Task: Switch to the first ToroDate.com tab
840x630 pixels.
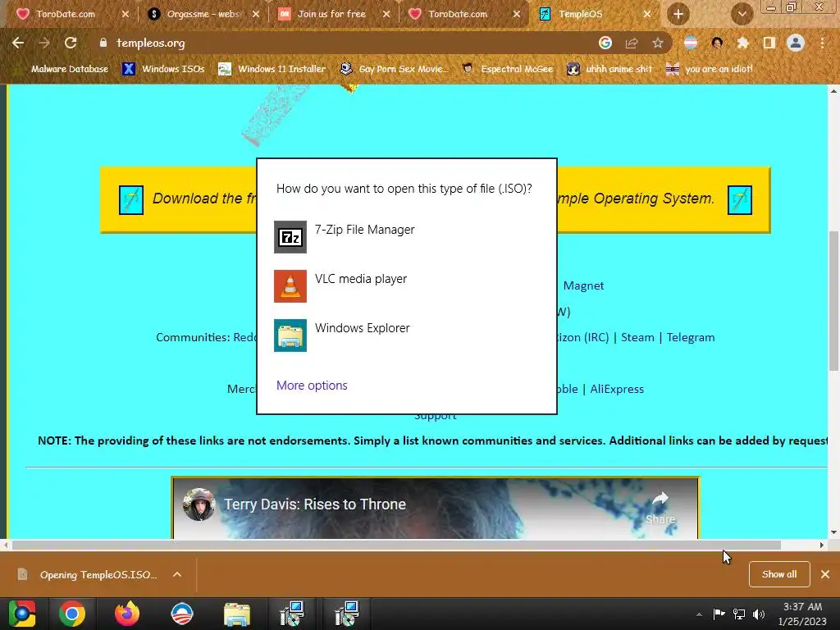Action: click(65, 14)
